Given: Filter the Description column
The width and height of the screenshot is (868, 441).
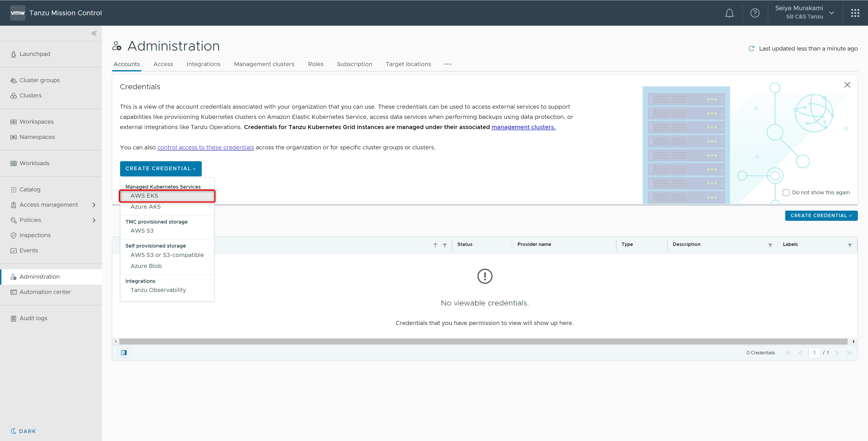Looking at the screenshot, I should [770, 245].
